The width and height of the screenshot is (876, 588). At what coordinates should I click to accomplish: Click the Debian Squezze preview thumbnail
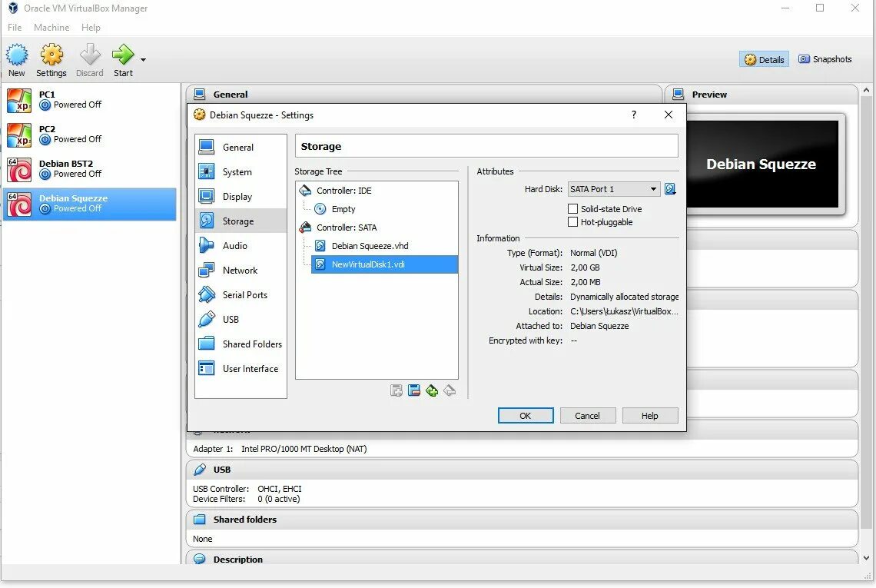pos(762,164)
